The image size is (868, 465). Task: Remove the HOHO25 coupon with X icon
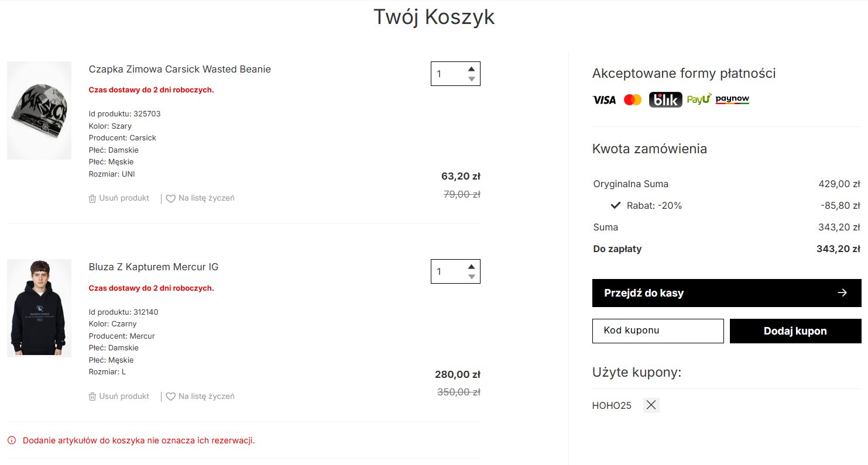tap(651, 405)
